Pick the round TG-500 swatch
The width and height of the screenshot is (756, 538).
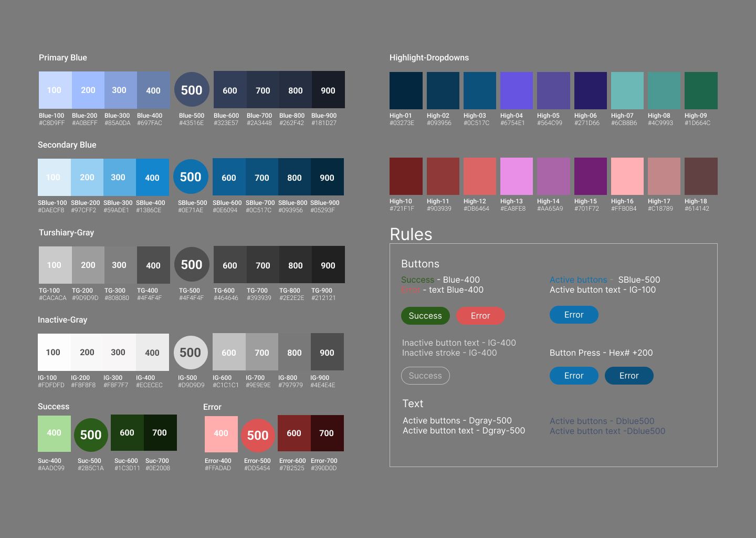[192, 265]
